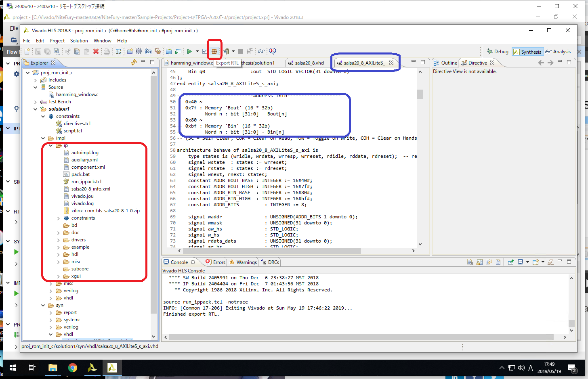Switch to the Warnings tab
Image resolution: width=588 pixels, height=379 pixels.
(x=243, y=262)
